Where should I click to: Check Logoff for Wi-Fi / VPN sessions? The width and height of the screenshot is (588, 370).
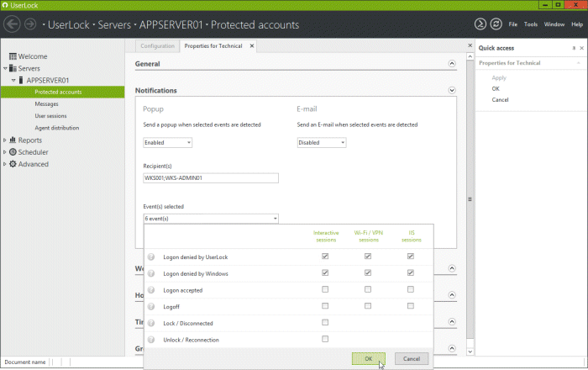tap(368, 306)
